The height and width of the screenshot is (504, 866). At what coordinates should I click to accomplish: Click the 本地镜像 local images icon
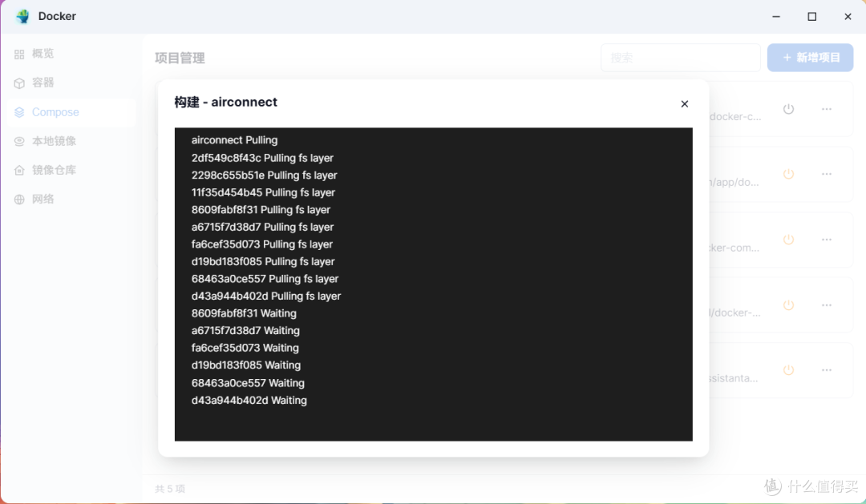pos(19,141)
